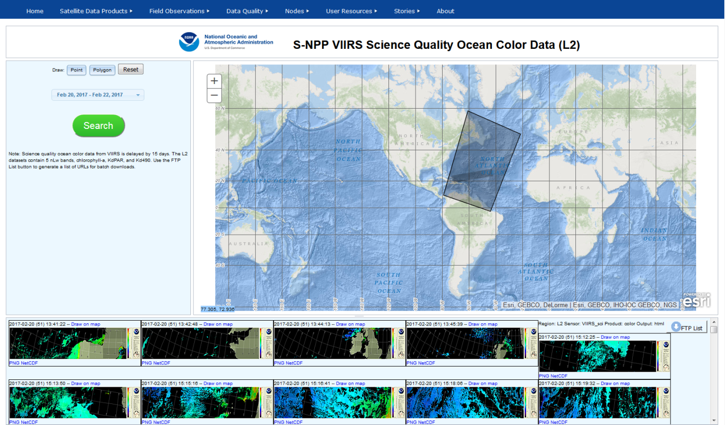Screen dimensions: 725x425
Task: Open the User Resources menu
Action: 352,11
